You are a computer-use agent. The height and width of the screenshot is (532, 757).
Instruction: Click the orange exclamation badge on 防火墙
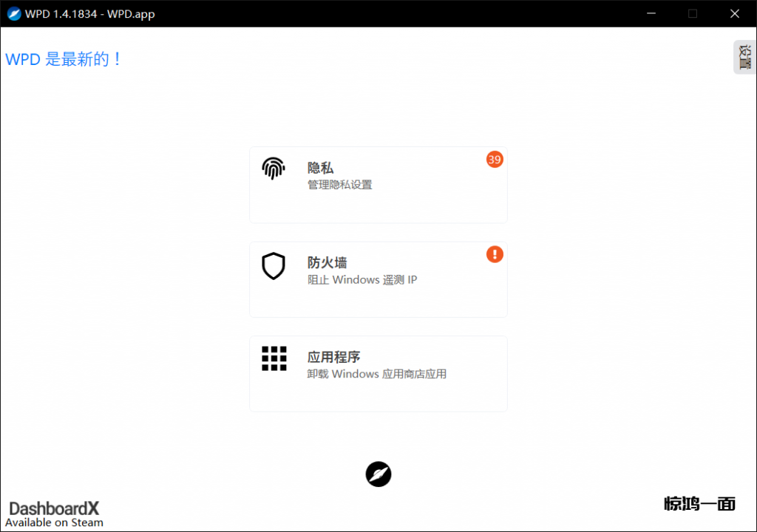(x=495, y=254)
